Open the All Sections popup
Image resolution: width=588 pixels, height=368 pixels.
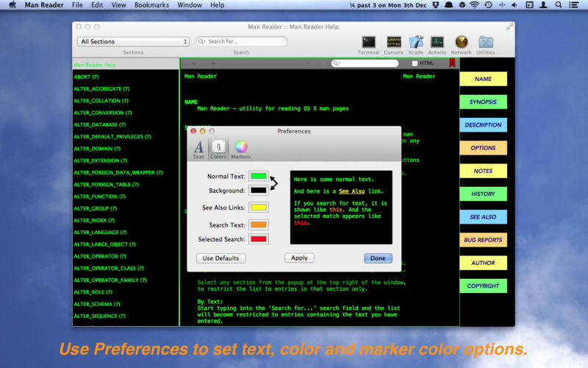click(x=133, y=41)
